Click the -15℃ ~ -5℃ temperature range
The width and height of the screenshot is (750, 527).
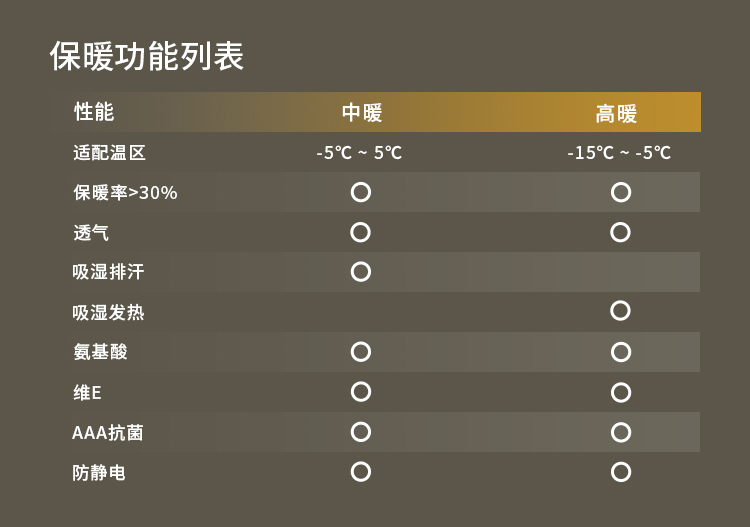pos(619,153)
